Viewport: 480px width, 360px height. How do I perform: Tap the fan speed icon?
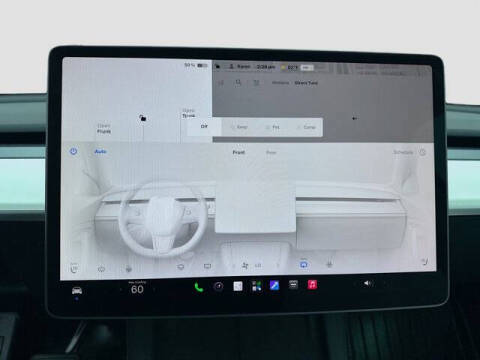pyautogui.click(x=245, y=265)
